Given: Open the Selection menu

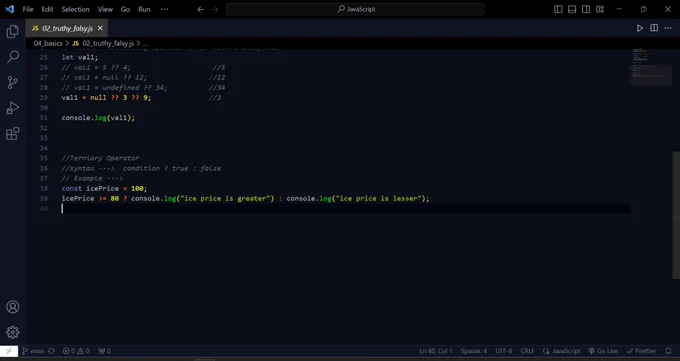Looking at the screenshot, I should click(75, 9).
